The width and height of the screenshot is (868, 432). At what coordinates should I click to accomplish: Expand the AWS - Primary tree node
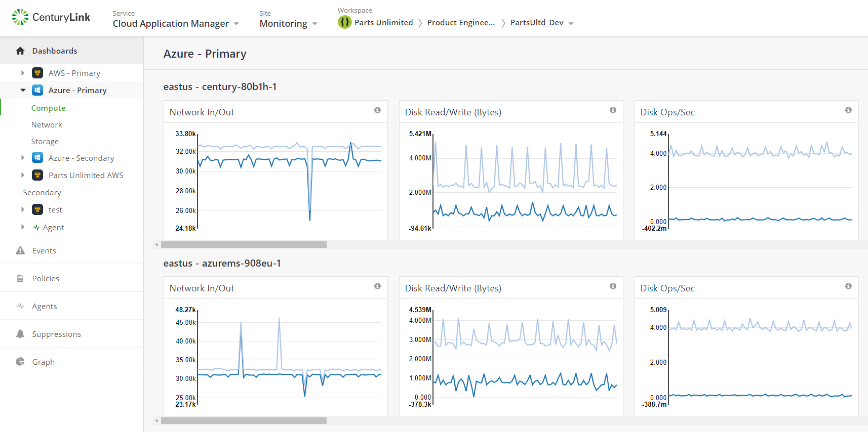click(23, 73)
